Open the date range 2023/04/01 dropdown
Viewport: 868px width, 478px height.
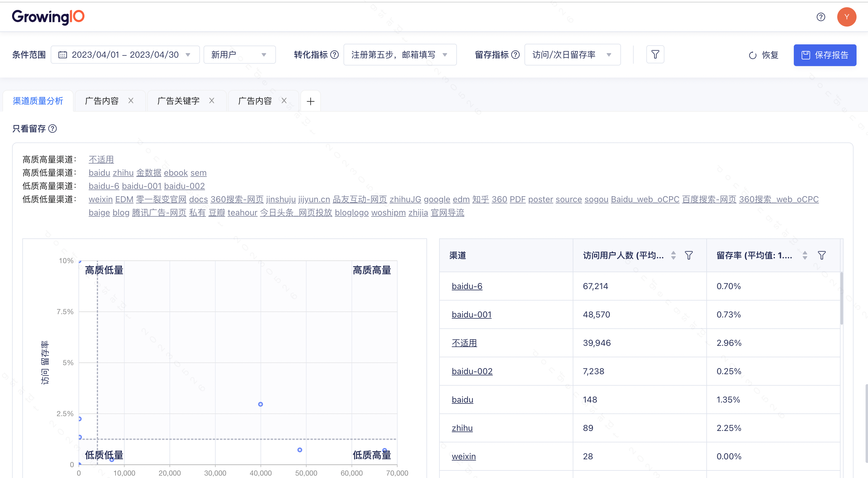click(x=125, y=55)
